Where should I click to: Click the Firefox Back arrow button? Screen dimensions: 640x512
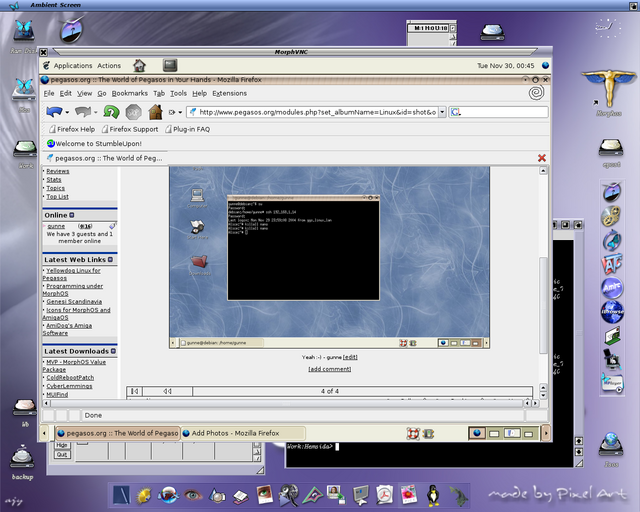pyautogui.click(x=54, y=111)
